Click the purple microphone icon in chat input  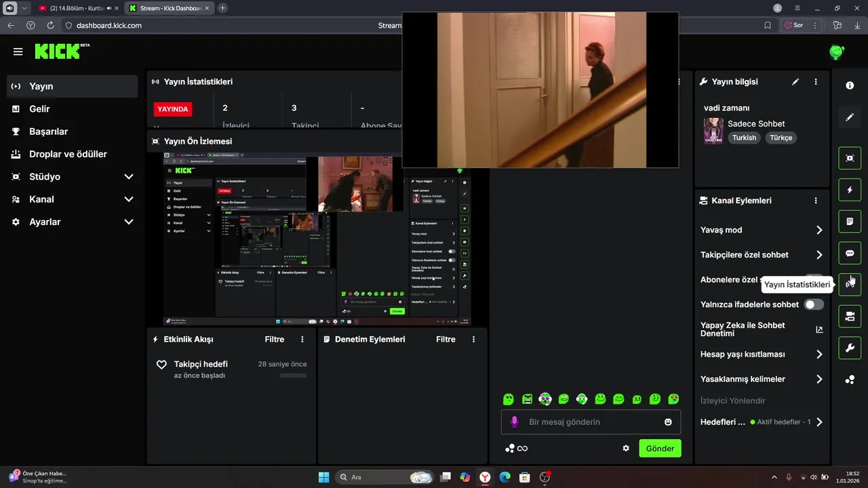(514, 422)
